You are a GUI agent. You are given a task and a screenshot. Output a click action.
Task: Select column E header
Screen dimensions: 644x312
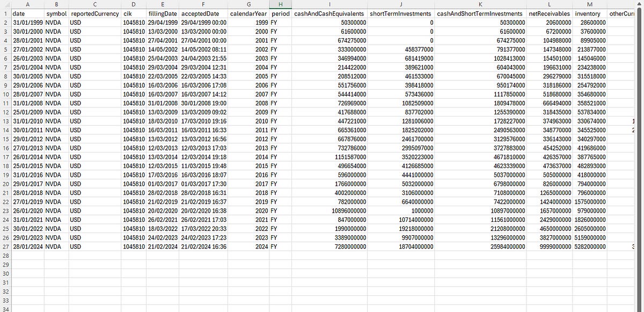coord(162,4)
